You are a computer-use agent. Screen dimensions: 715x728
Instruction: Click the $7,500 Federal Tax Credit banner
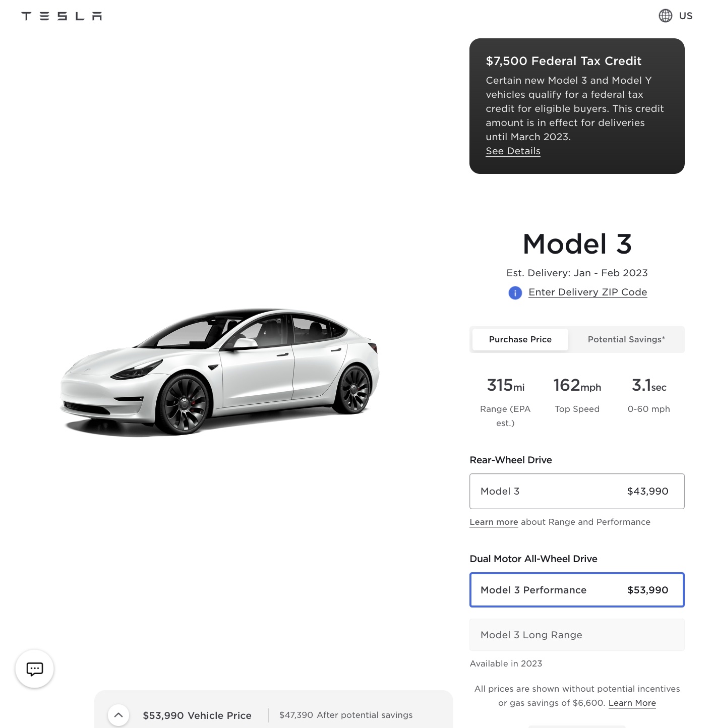577,106
